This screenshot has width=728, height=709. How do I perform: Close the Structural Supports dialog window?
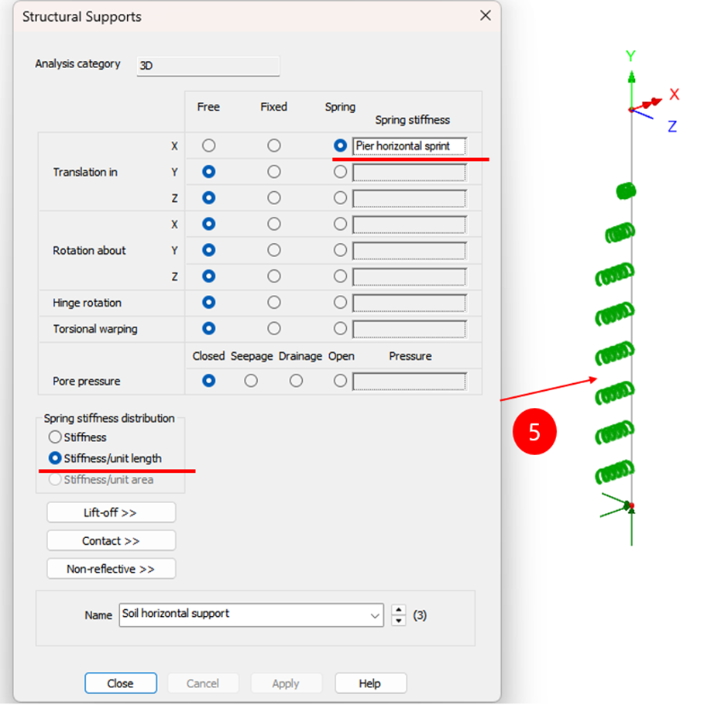(x=485, y=15)
